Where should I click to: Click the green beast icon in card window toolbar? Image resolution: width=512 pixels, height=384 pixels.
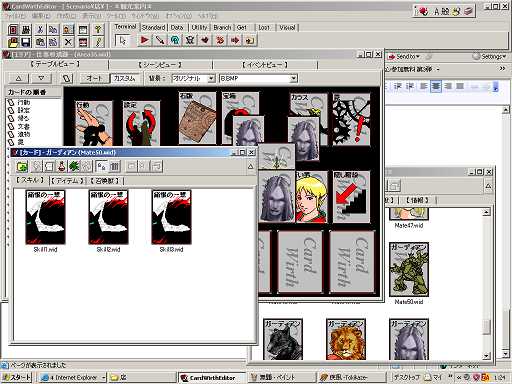tap(74, 166)
